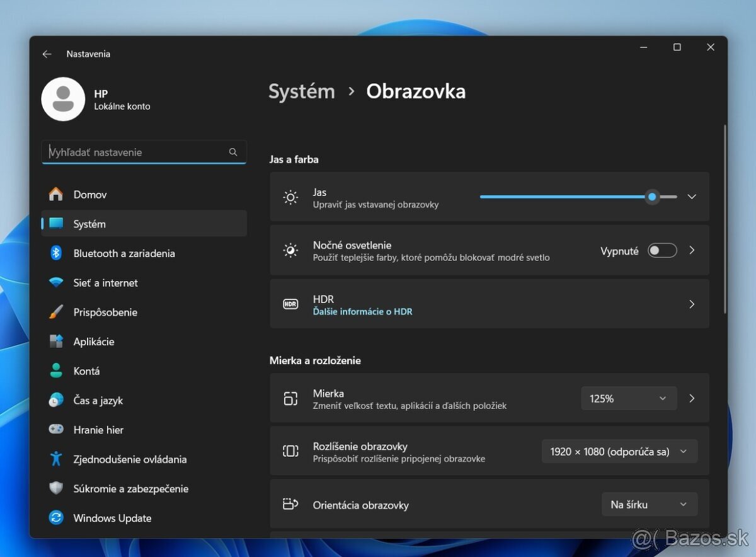
Task: Click Systém in the breadcrumb
Action: tap(302, 91)
